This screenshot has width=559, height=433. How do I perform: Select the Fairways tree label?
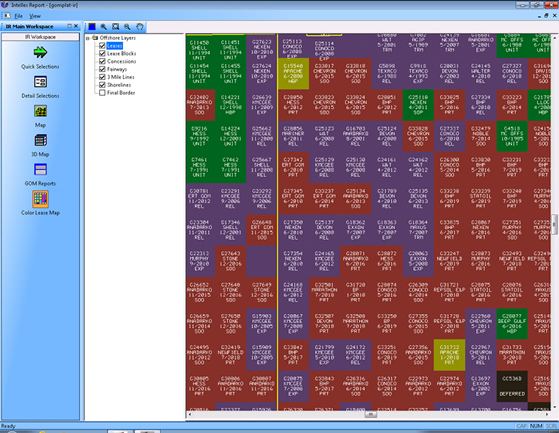pyautogui.click(x=117, y=69)
